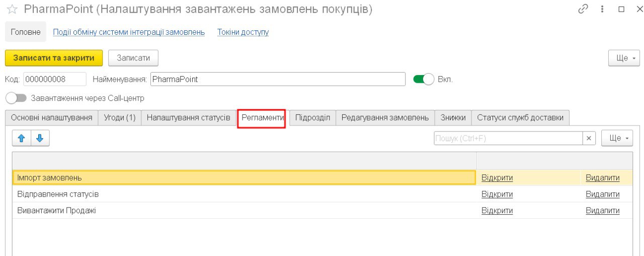644x256 pixels.
Task: Click the Записати button
Action: [133, 58]
